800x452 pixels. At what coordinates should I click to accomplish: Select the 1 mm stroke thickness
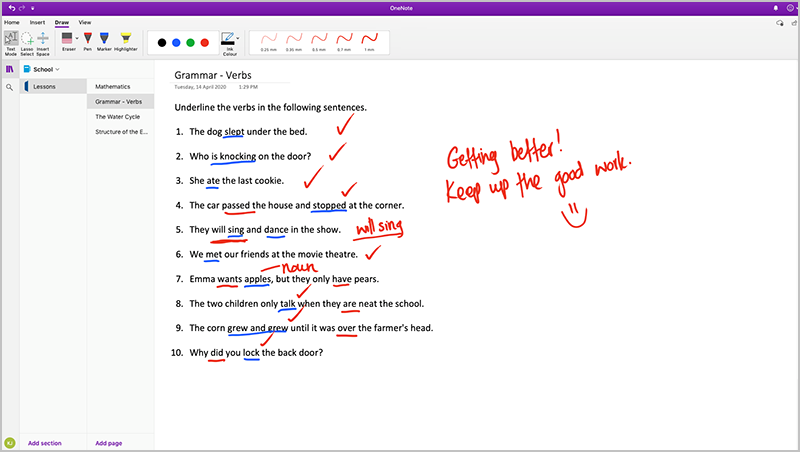pyautogui.click(x=369, y=42)
